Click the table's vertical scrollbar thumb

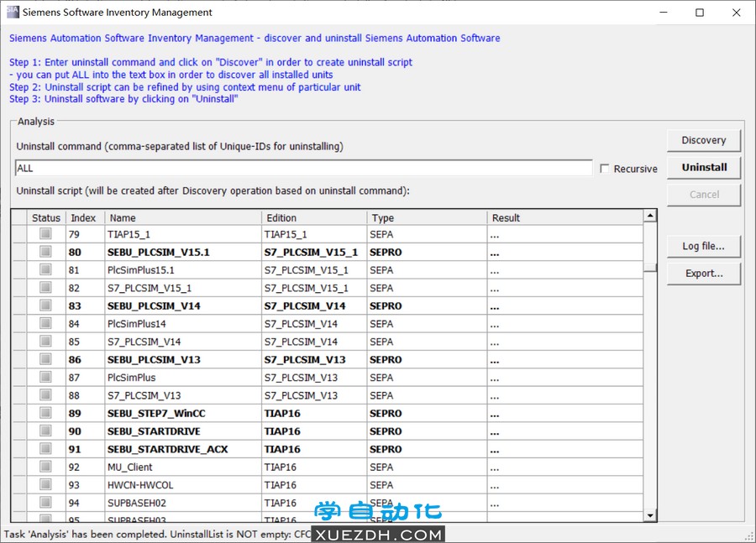pyautogui.click(x=650, y=268)
